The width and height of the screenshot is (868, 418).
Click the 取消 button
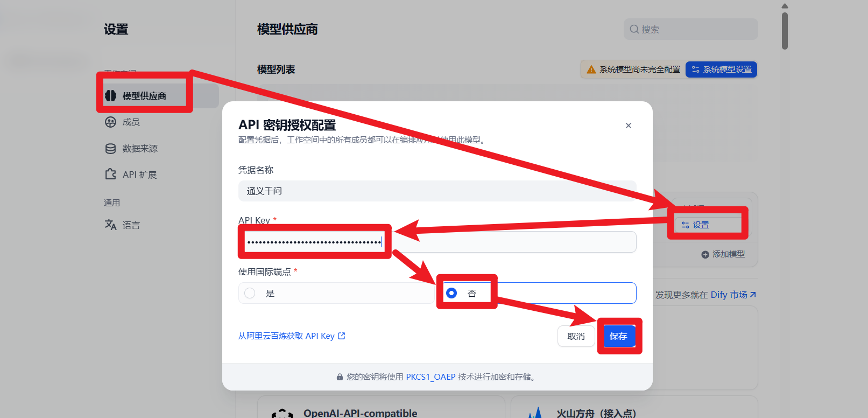[x=576, y=336]
